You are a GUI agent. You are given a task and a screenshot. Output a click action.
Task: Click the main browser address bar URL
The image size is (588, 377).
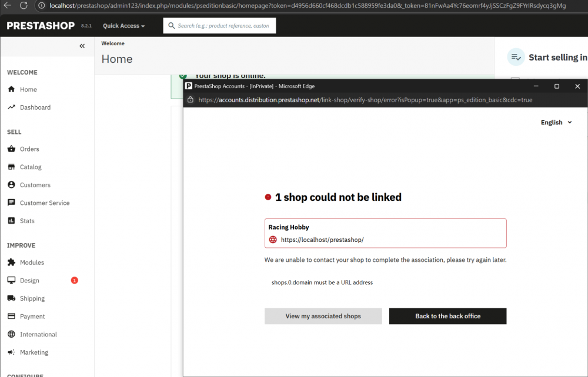tap(308, 6)
